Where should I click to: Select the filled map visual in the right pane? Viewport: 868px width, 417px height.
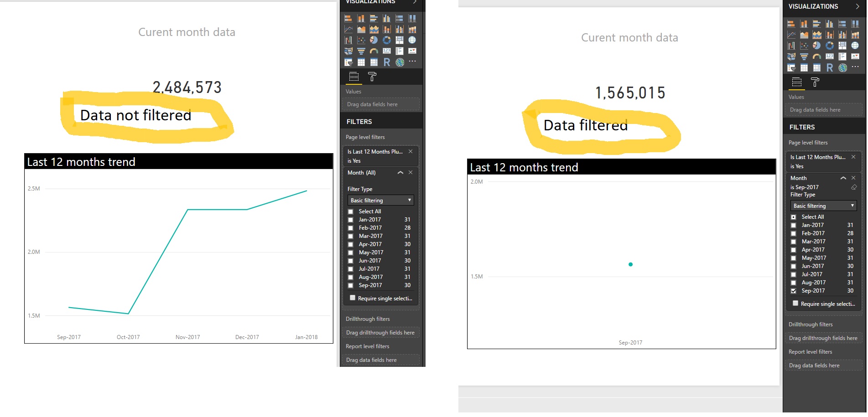click(791, 57)
